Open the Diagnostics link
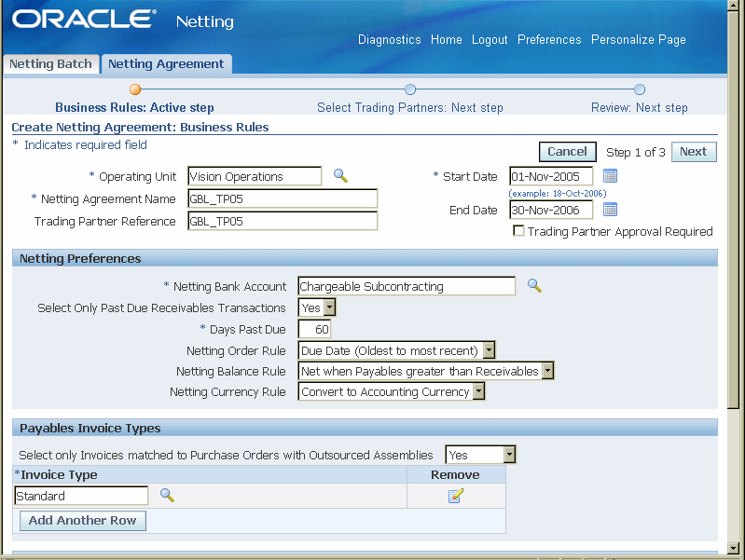The image size is (745, 560). (x=390, y=39)
